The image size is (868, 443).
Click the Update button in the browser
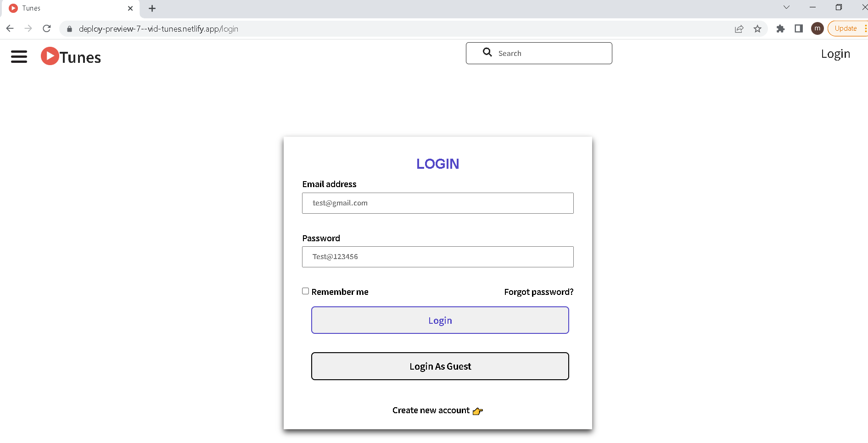pos(845,28)
